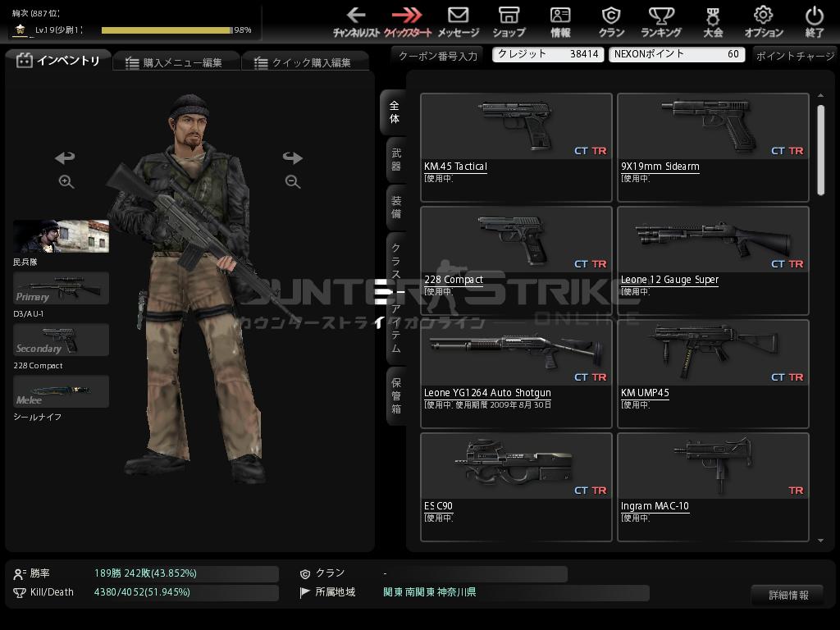
Task: Click the experience progress bar
Action: pyautogui.click(x=167, y=30)
